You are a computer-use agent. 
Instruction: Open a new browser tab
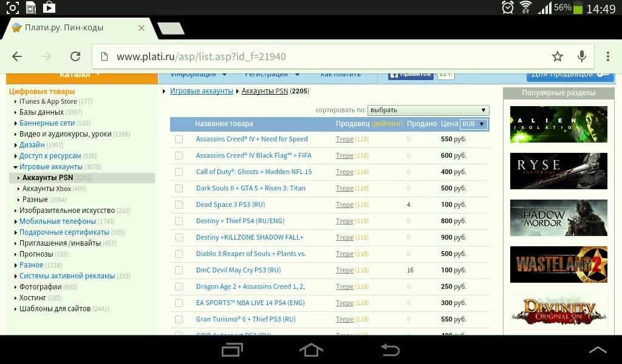coord(171,28)
